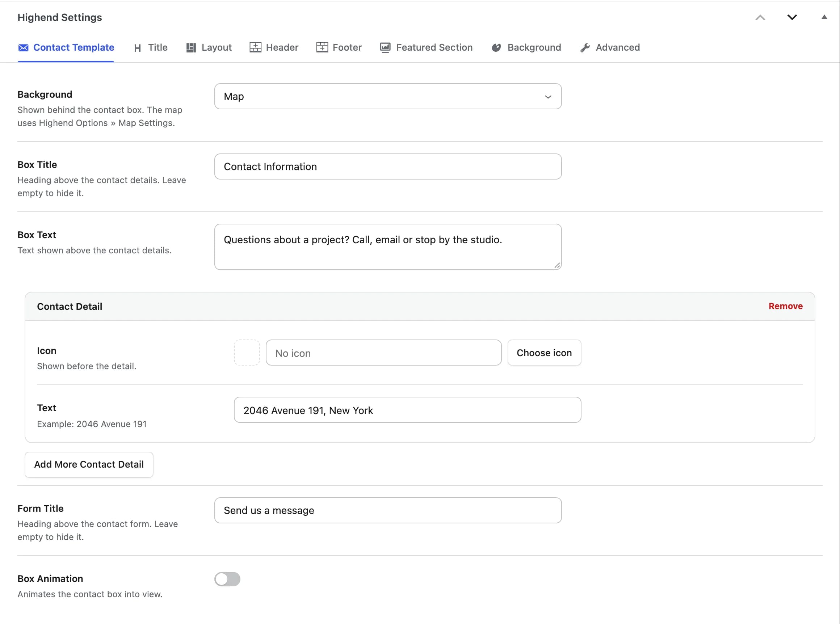Move Highend Settings panel down
This screenshot has height=624, width=840.
(792, 17)
